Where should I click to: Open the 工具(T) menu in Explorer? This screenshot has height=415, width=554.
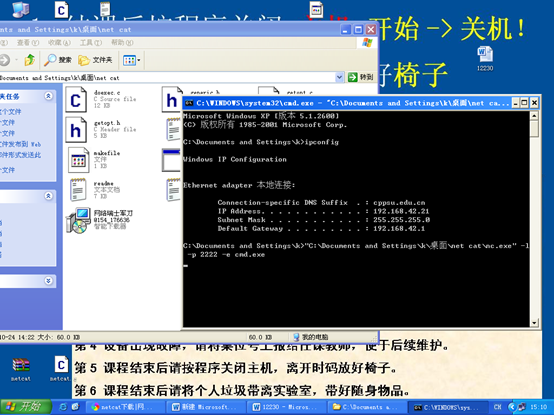(x=90, y=43)
